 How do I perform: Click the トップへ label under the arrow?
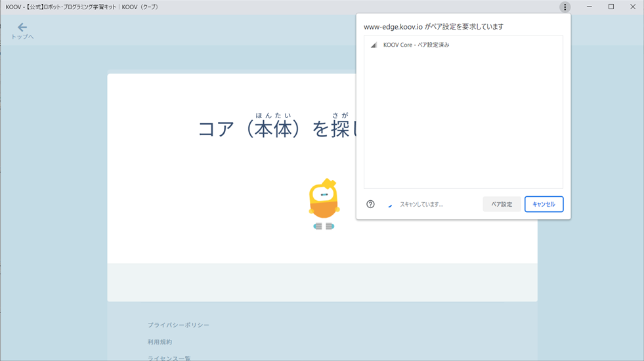click(x=22, y=37)
